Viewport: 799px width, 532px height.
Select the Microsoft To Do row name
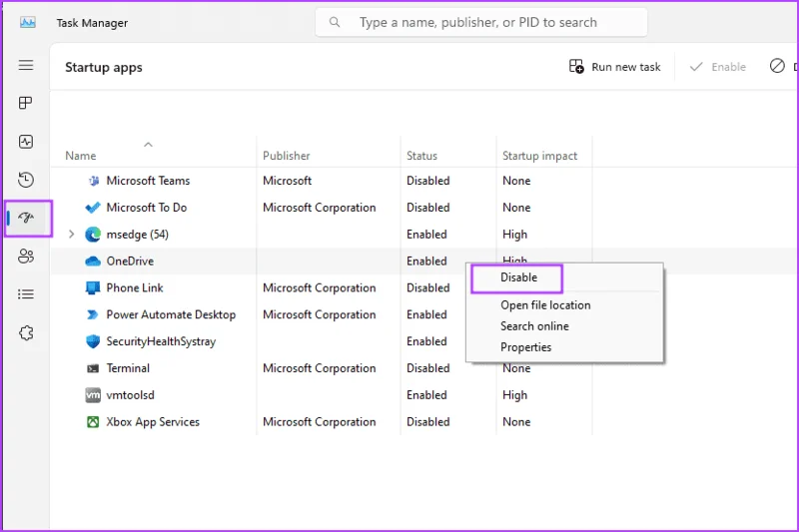(147, 208)
